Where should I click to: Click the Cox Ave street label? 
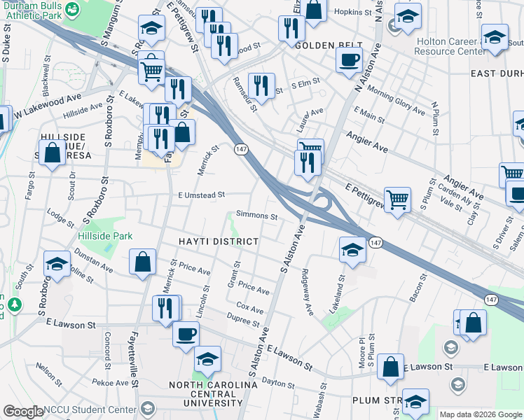pyautogui.click(x=250, y=308)
